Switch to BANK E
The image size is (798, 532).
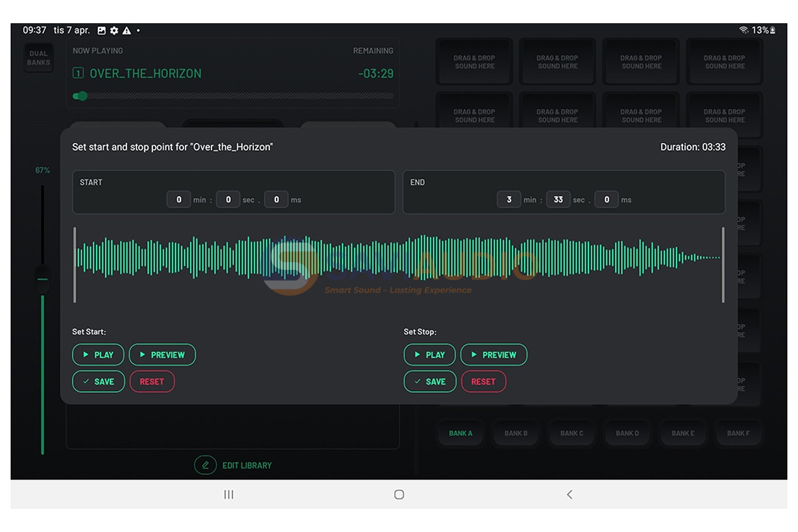pyautogui.click(x=683, y=434)
